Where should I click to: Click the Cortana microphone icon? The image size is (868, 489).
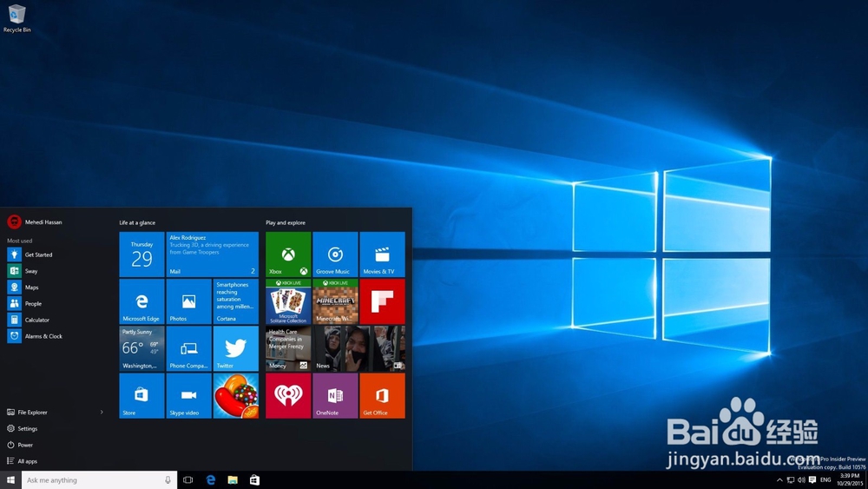(x=168, y=480)
